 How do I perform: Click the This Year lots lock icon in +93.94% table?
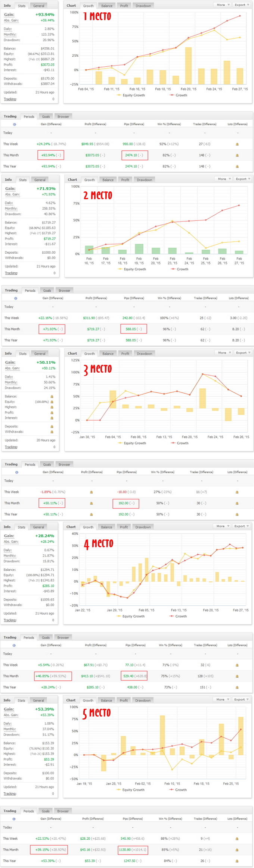pyautogui.click(x=237, y=166)
